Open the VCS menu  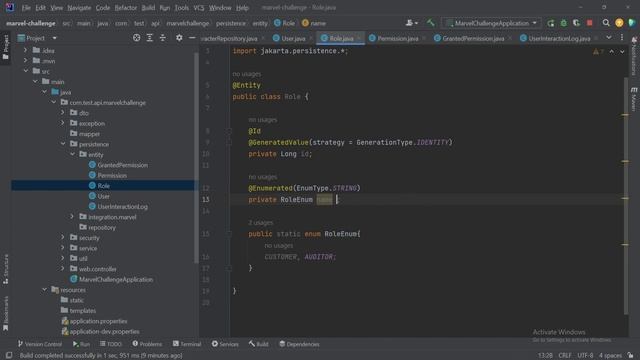point(199,8)
